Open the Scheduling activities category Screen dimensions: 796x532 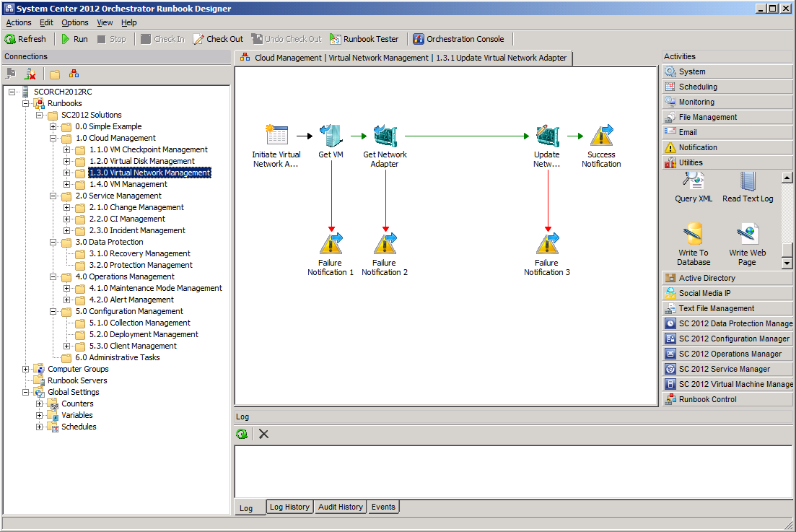727,87
